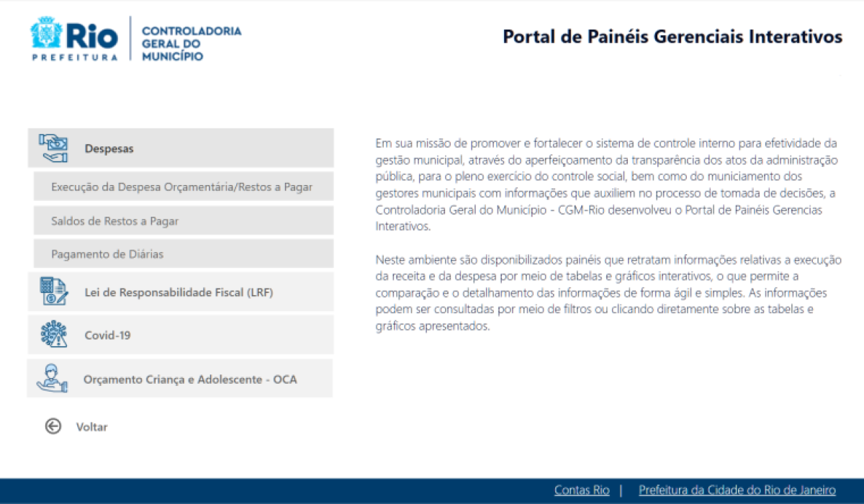
Task: Click the Rio Prefeitura logo
Action: coord(74,39)
